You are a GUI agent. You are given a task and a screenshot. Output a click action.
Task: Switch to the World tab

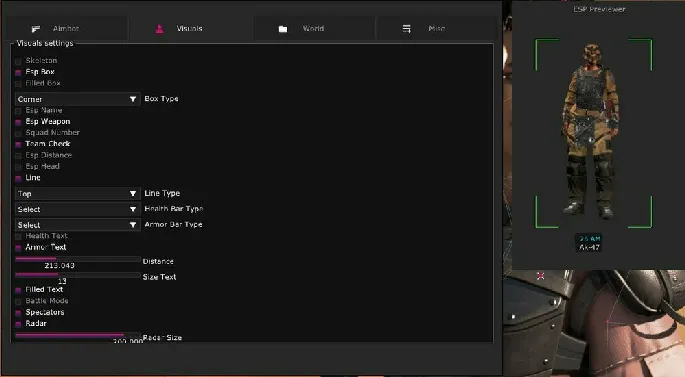[313, 29]
